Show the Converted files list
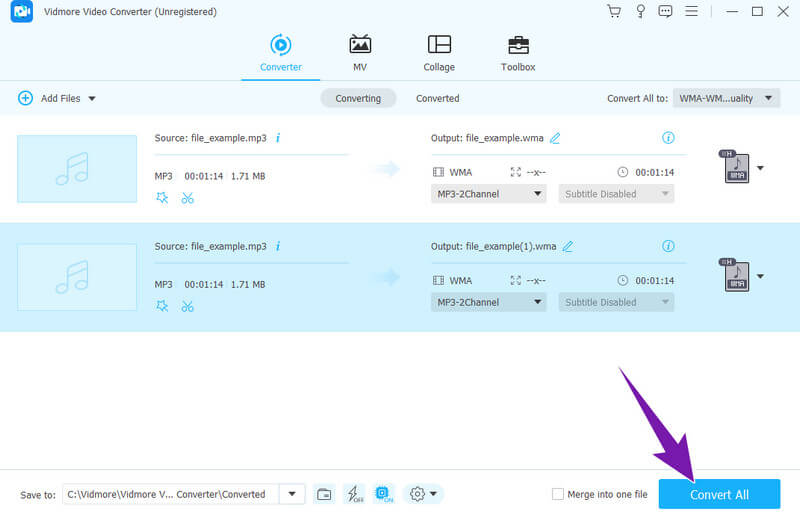The width and height of the screenshot is (800, 515). coord(437,98)
